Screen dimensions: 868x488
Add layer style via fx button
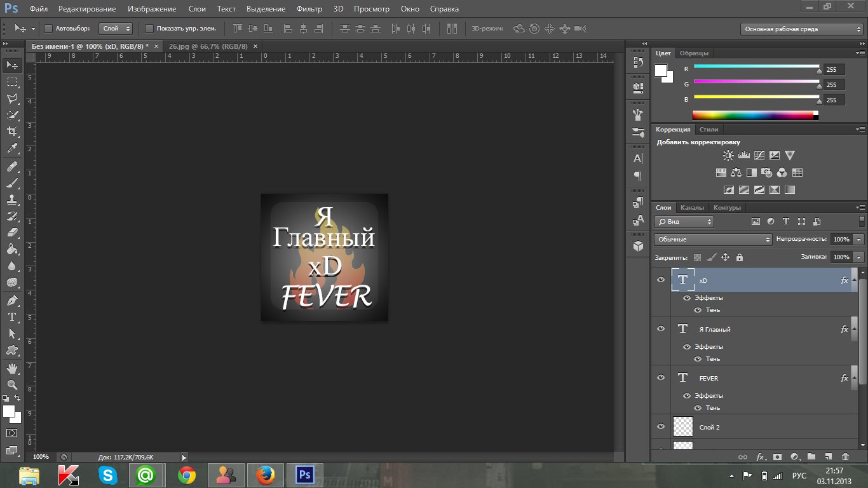[x=760, y=456]
